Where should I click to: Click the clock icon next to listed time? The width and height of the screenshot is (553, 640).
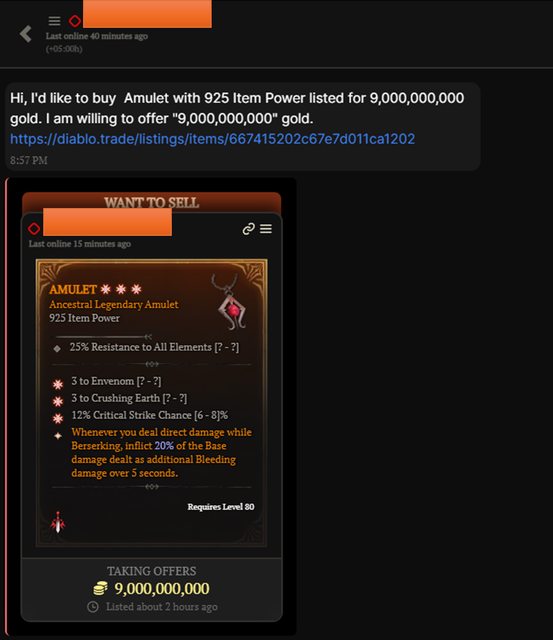[93, 607]
